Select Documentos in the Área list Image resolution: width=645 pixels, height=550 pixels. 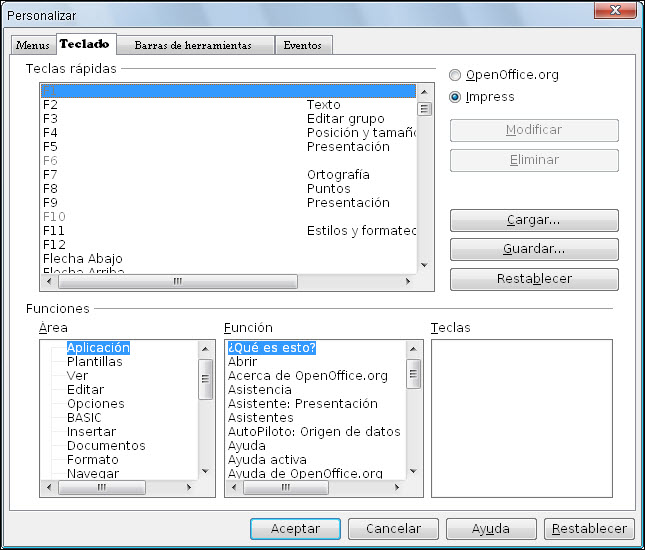(106, 446)
